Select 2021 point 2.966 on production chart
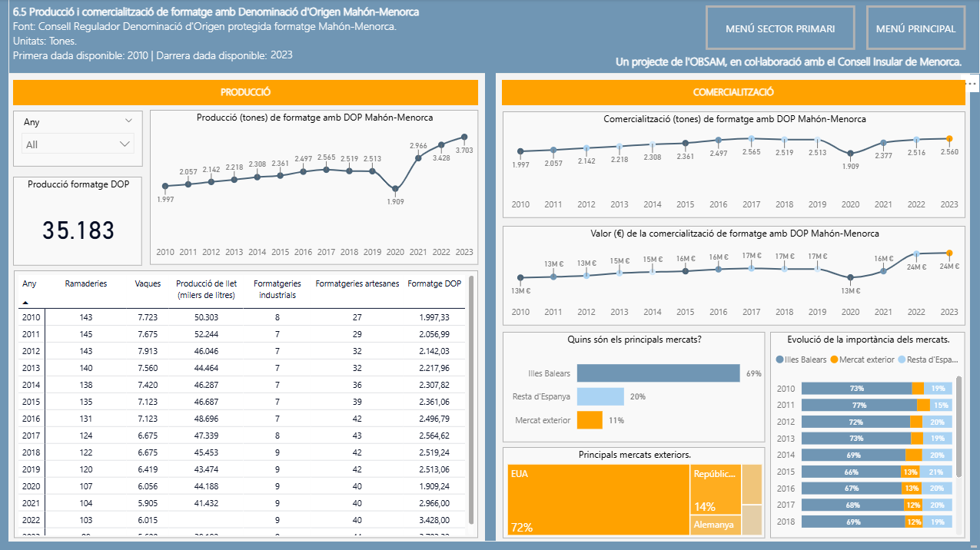The image size is (980, 550). point(418,158)
